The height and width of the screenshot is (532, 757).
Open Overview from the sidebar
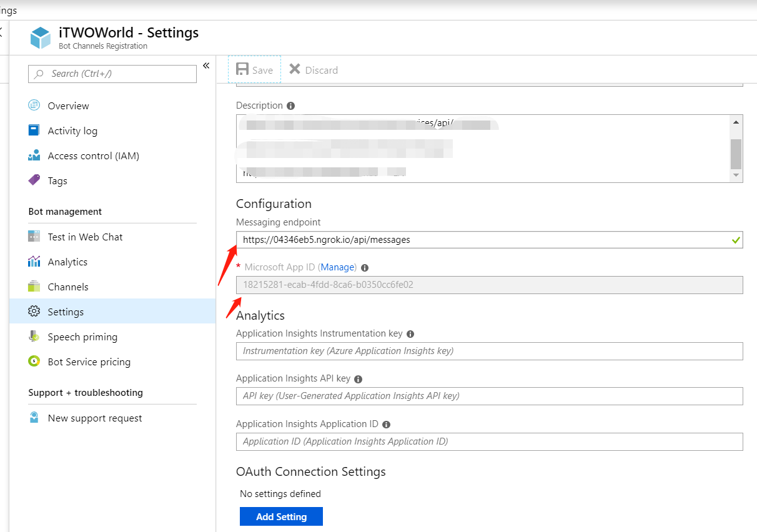(68, 105)
